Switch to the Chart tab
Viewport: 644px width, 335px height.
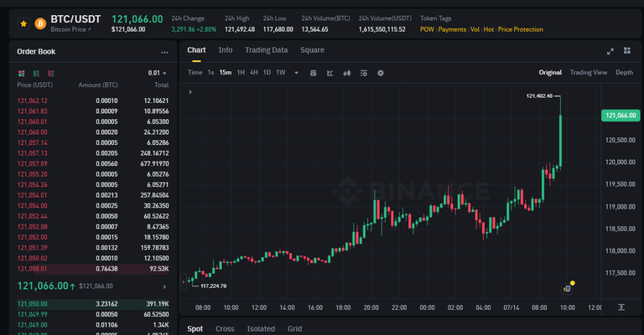(x=196, y=50)
